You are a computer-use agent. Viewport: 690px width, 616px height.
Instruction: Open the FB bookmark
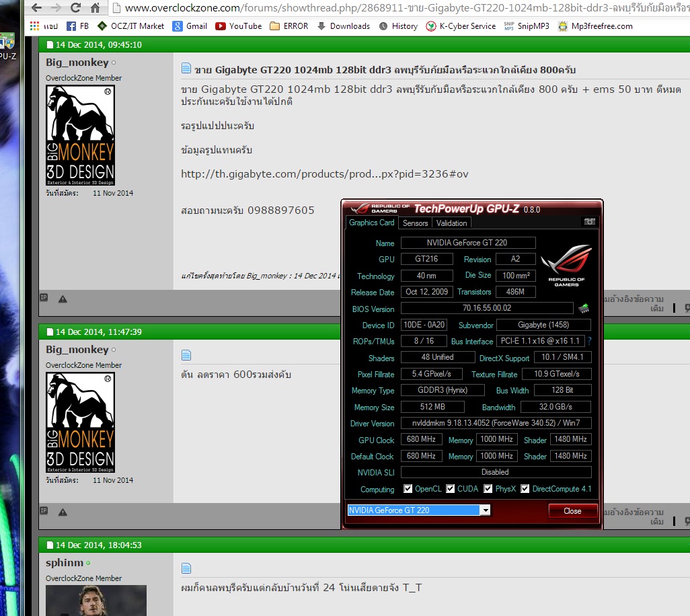[77, 26]
